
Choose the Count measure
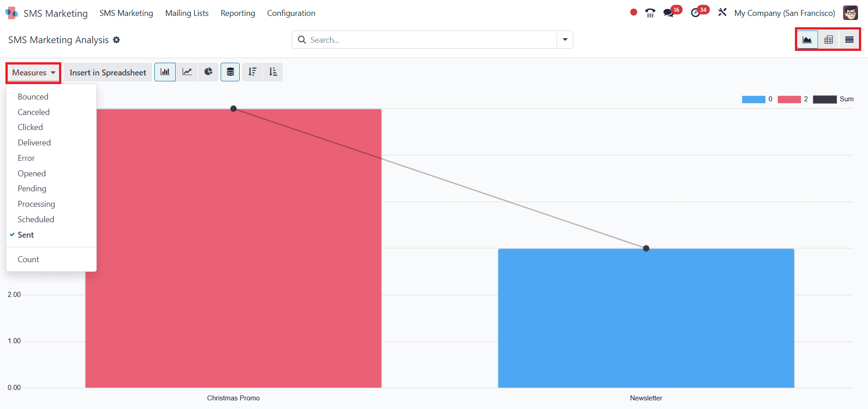(x=51, y=259)
